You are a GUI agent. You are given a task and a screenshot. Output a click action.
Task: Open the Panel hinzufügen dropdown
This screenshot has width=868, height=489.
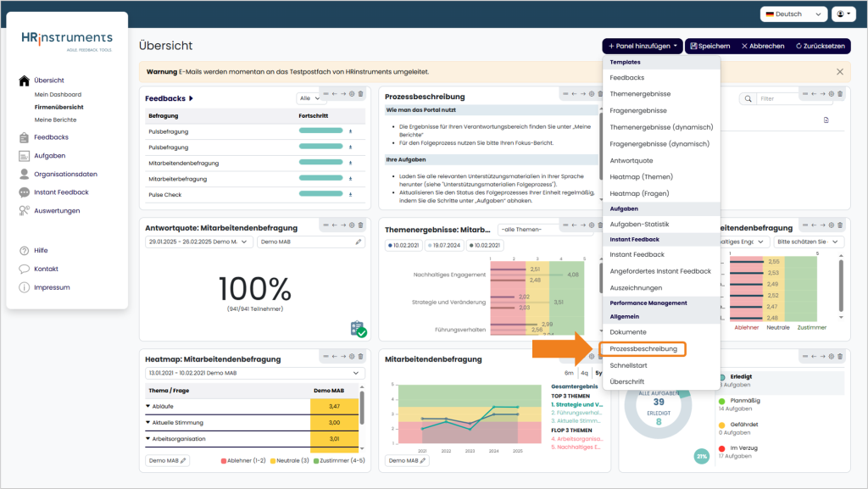[643, 46]
